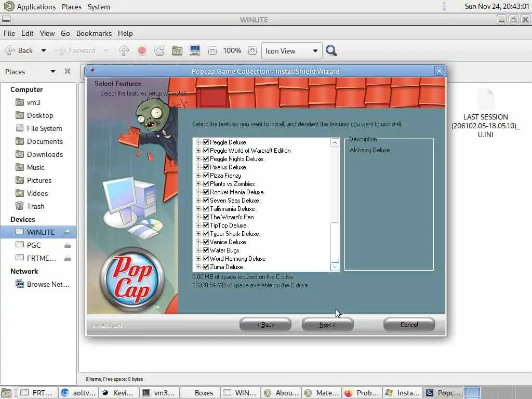Open Back history dropdown arrow

(44, 50)
